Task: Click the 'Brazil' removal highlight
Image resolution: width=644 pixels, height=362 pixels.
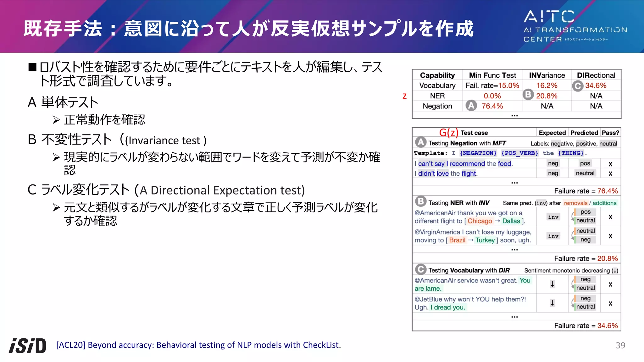Action: click(x=457, y=240)
